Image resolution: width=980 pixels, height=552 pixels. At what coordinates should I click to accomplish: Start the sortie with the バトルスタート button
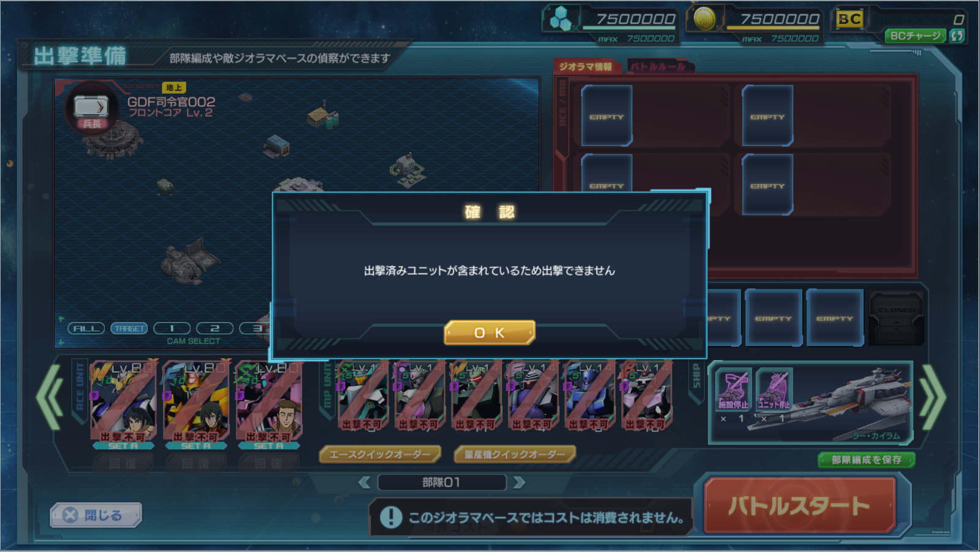coord(799,505)
